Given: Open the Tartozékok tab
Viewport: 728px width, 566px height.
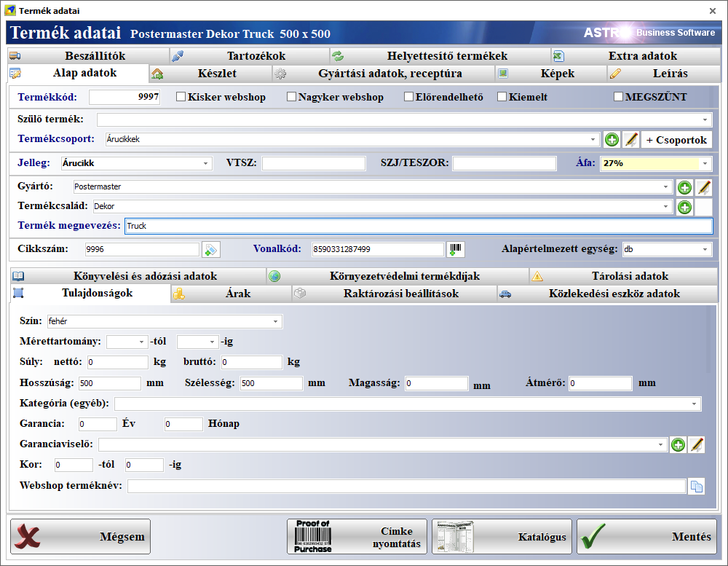Looking at the screenshot, I should pyautogui.click(x=249, y=56).
